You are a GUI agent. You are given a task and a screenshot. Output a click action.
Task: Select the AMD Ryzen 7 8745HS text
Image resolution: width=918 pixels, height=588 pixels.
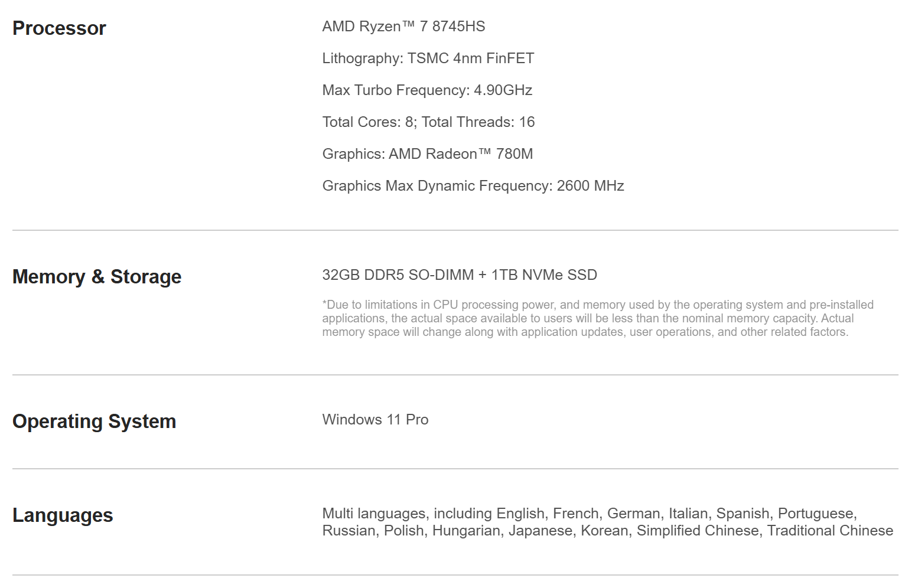click(403, 27)
